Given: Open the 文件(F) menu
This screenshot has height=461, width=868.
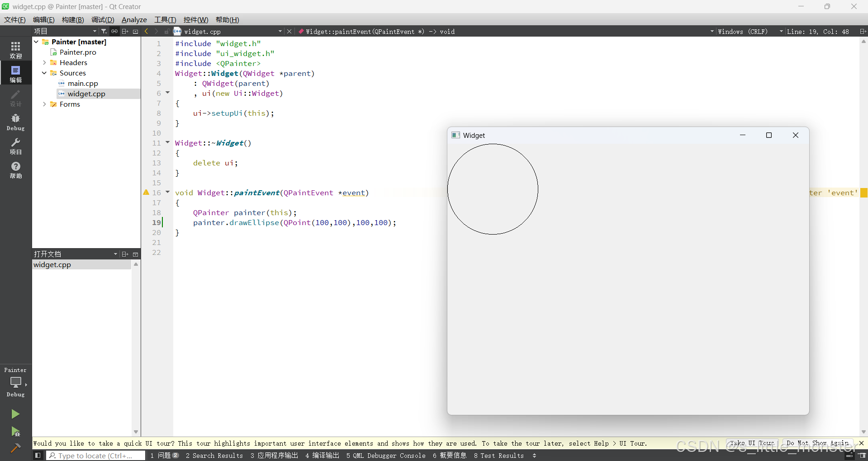Looking at the screenshot, I should tap(15, 19).
